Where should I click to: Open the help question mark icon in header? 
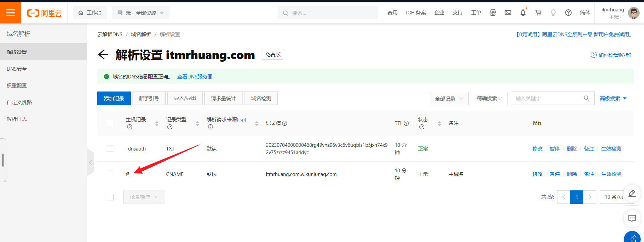tap(568, 13)
